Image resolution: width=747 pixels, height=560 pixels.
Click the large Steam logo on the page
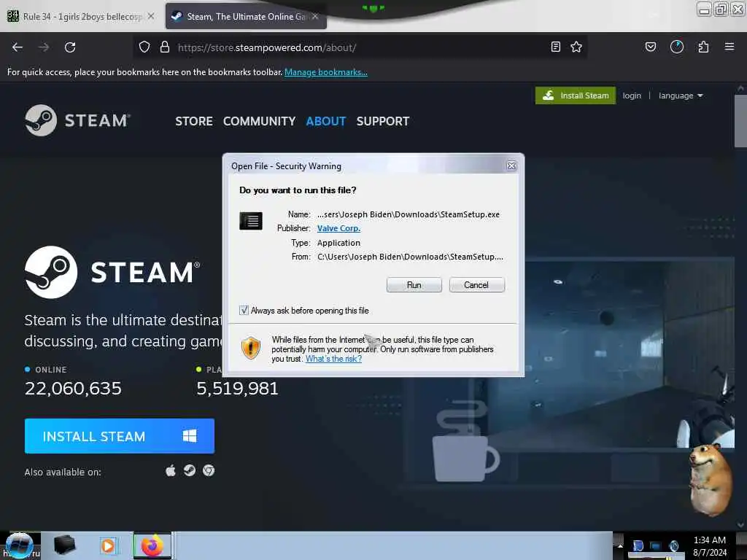(x=112, y=273)
